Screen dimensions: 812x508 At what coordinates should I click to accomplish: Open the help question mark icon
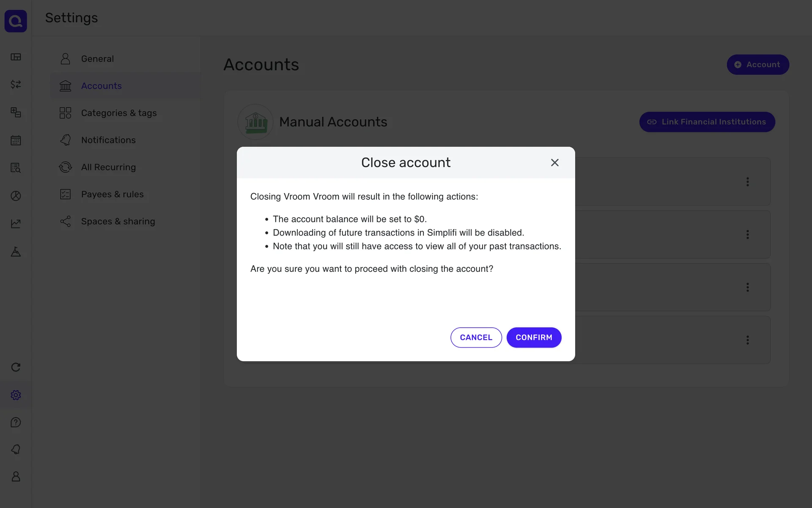tap(16, 422)
